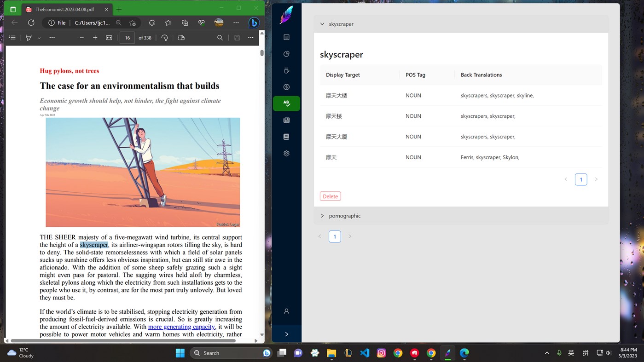644x362 pixels.
Task: Click the PDF page number field
Action: pos(127,38)
